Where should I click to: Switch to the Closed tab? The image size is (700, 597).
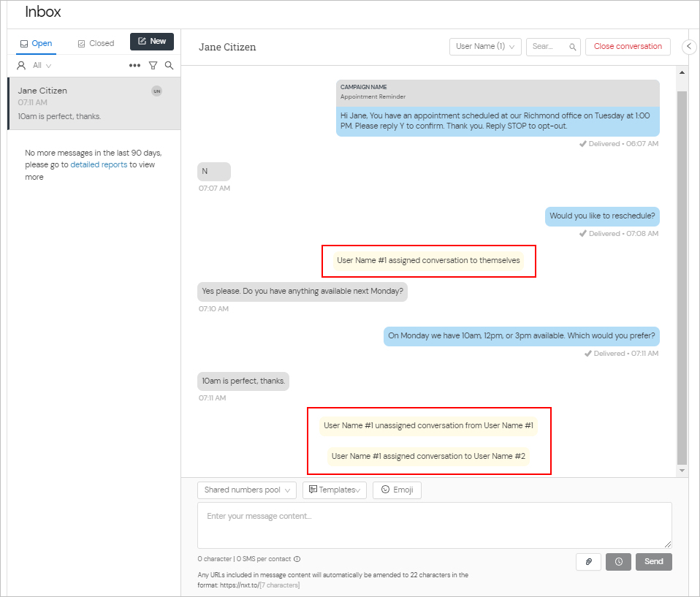tap(95, 42)
